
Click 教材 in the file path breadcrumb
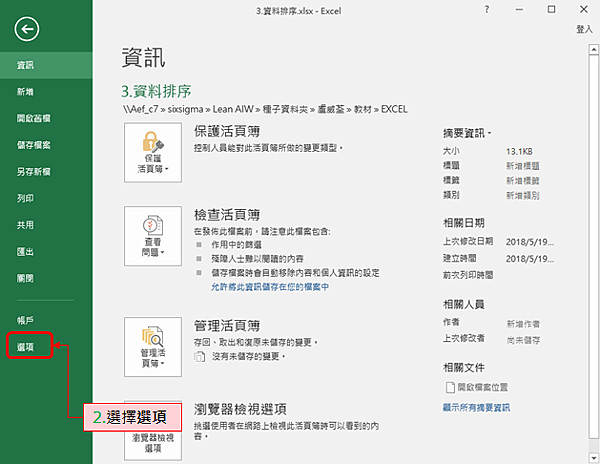[x=363, y=109]
